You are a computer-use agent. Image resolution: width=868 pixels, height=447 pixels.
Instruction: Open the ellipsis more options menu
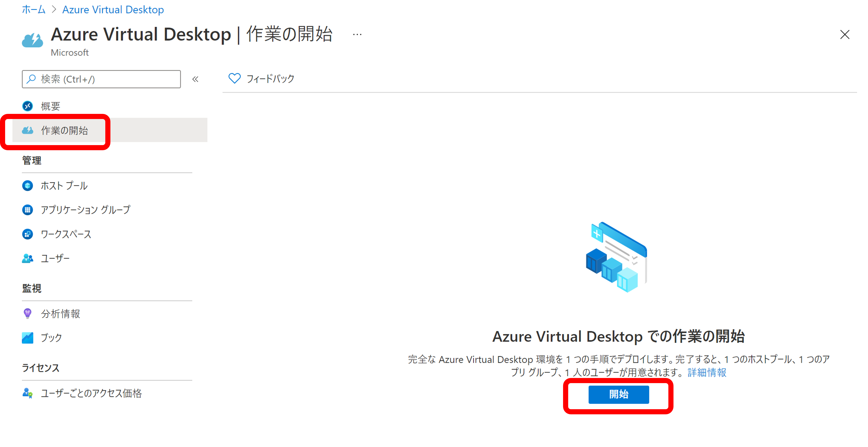click(x=357, y=34)
